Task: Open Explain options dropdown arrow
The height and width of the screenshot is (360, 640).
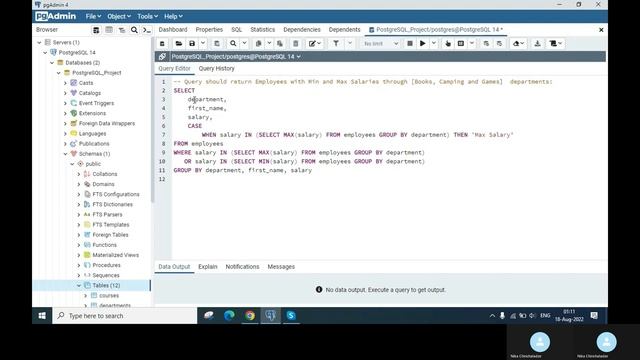Action: [x=472, y=43]
